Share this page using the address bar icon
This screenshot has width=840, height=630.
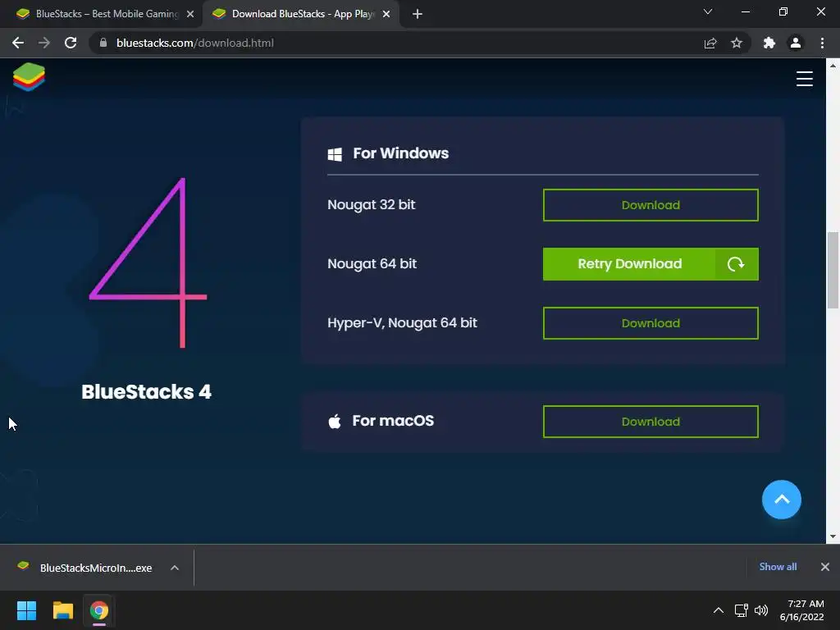(710, 43)
